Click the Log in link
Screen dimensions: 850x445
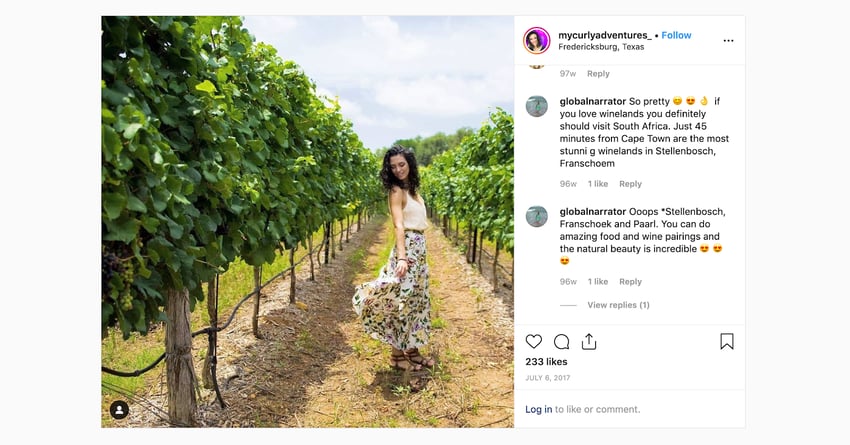[538, 409]
